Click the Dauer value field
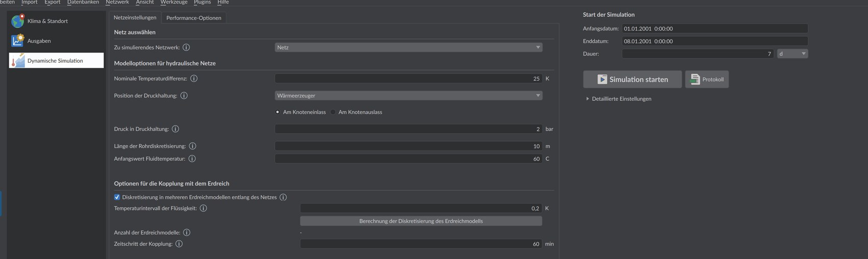The image size is (868, 259). (x=698, y=54)
